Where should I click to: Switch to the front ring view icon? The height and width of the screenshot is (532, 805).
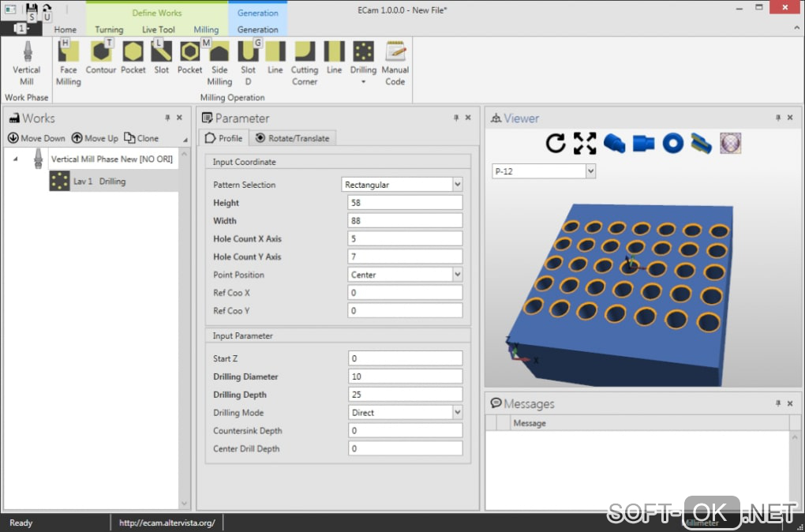[672, 144]
